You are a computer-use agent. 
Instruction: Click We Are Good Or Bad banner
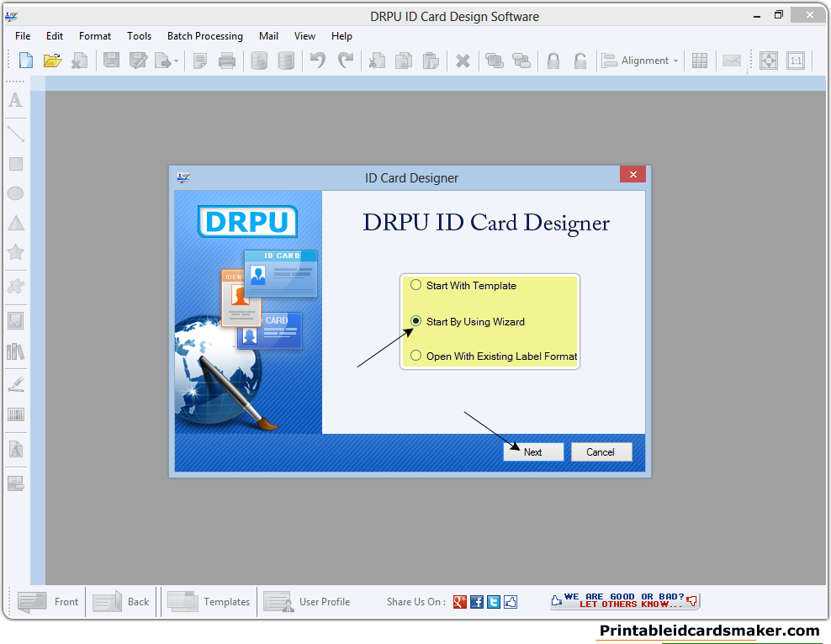625,600
